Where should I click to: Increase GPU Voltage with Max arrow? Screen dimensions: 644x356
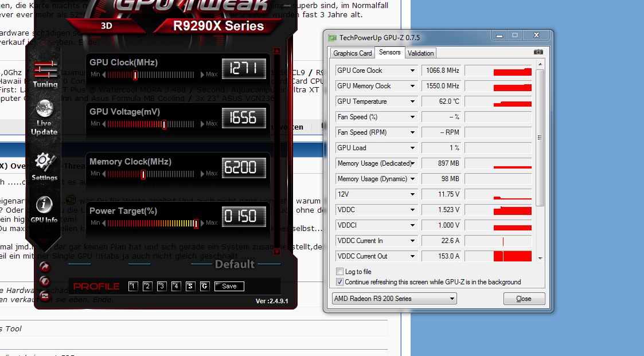point(202,124)
